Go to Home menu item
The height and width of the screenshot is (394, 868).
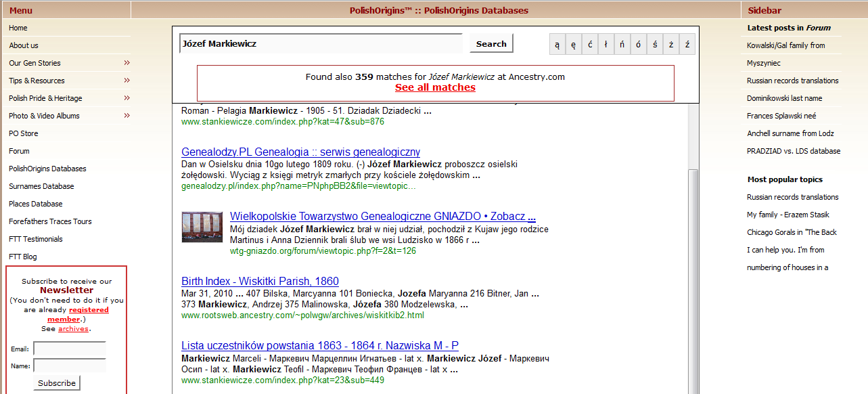(18, 28)
